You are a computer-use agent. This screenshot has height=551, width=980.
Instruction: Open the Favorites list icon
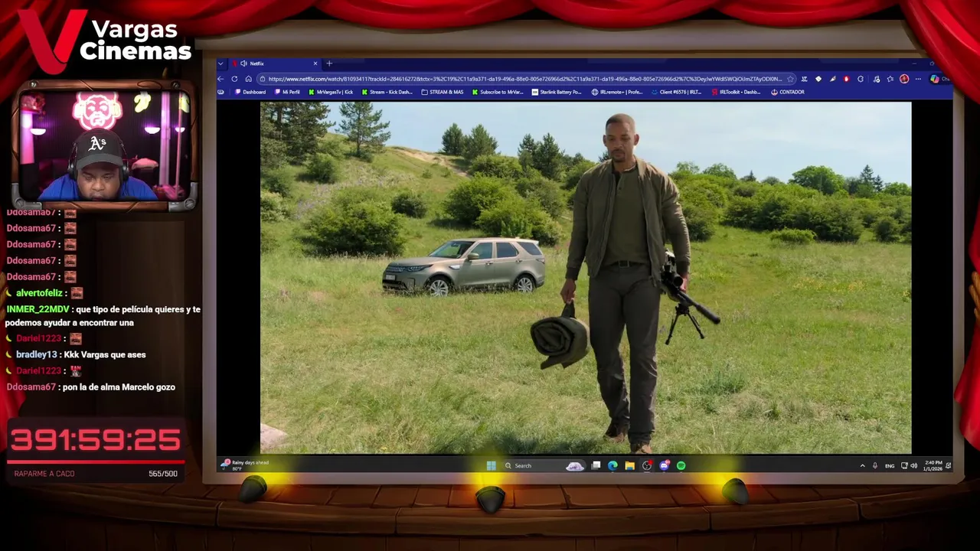[x=890, y=79]
